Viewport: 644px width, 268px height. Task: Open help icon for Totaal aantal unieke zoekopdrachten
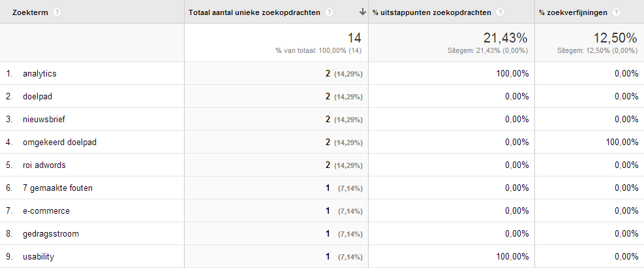pyautogui.click(x=329, y=12)
